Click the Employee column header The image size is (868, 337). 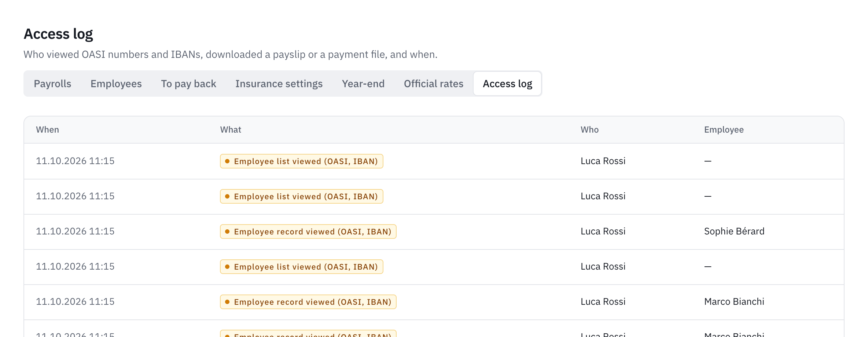724,130
